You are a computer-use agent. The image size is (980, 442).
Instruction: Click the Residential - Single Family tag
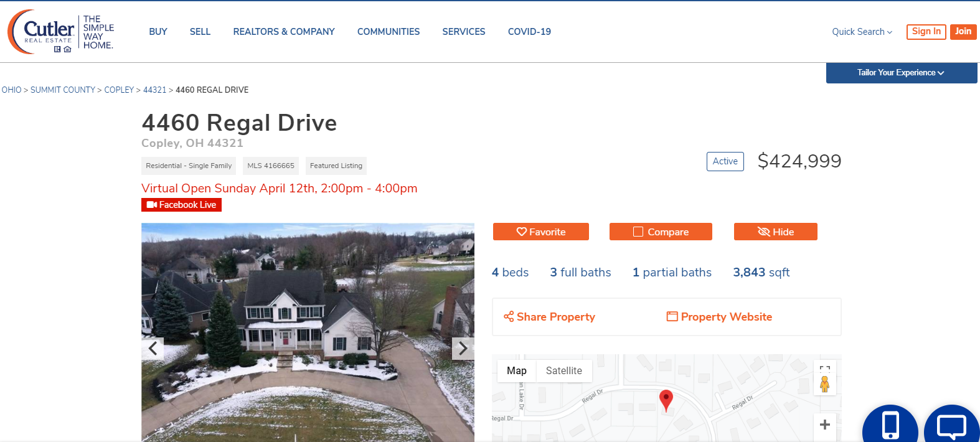pyautogui.click(x=189, y=166)
